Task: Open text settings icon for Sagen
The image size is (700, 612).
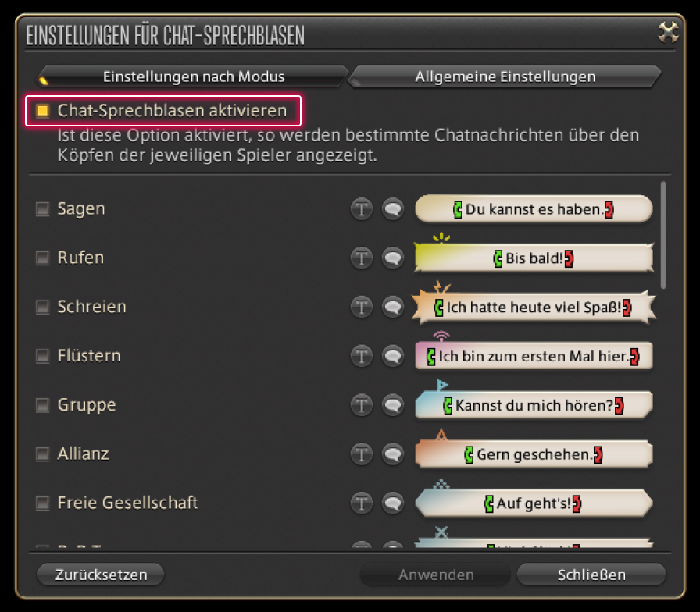Action: coord(362,208)
